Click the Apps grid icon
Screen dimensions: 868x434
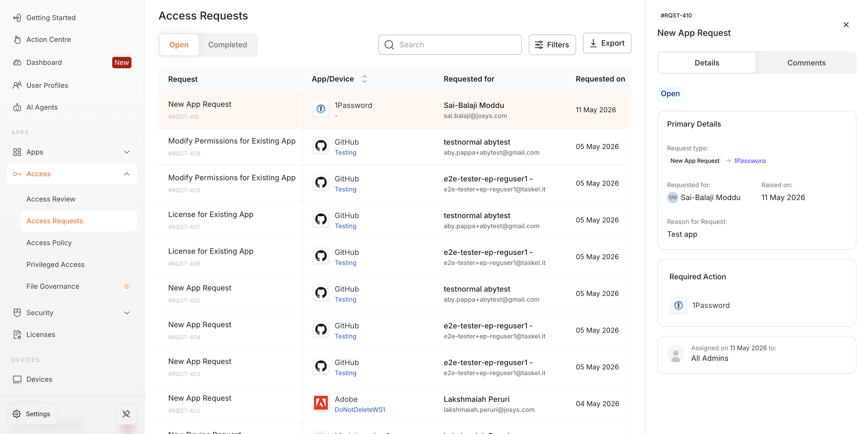pos(17,152)
